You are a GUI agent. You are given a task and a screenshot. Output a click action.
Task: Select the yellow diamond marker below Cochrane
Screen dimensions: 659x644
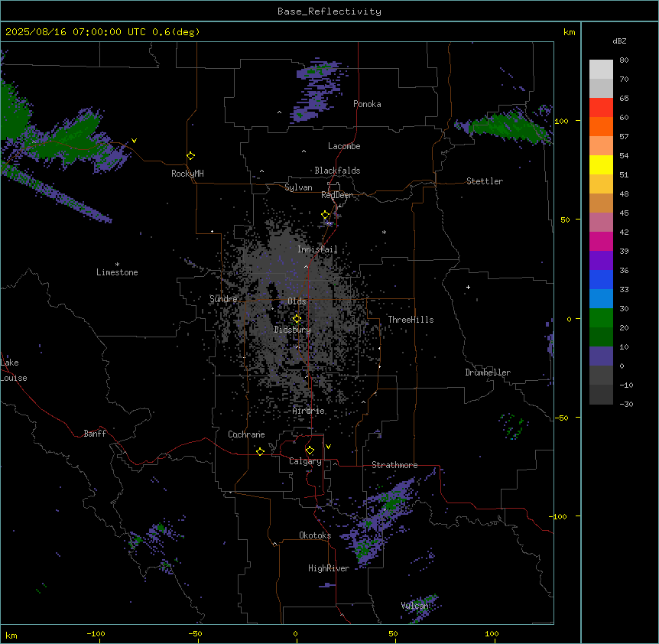(x=260, y=451)
